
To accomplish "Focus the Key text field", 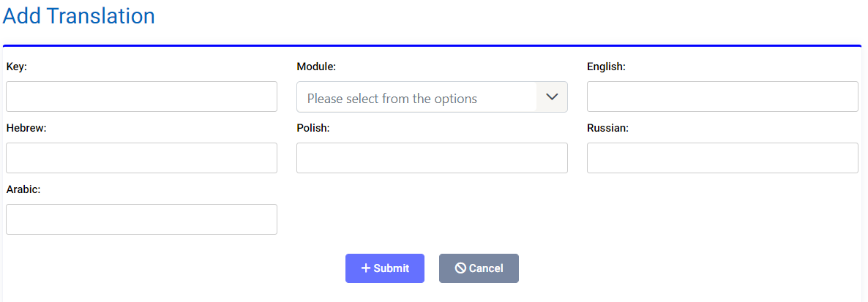I will tap(141, 97).
